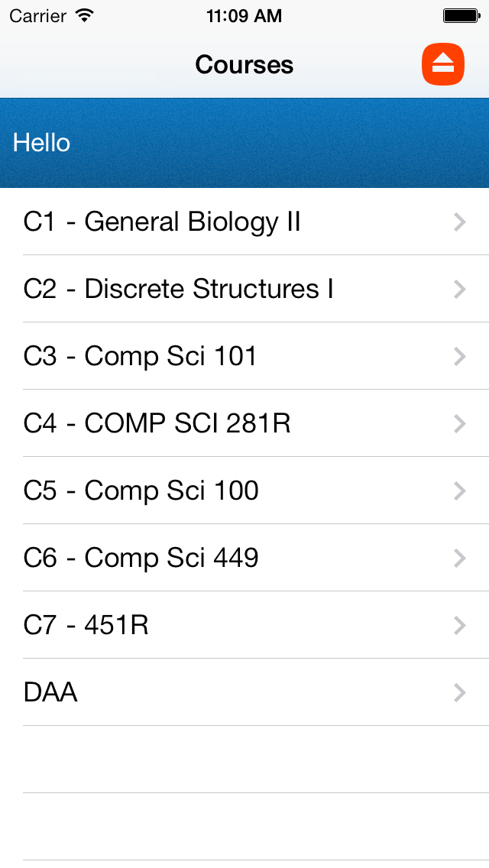Expand chevron beside General Biology II

click(459, 222)
